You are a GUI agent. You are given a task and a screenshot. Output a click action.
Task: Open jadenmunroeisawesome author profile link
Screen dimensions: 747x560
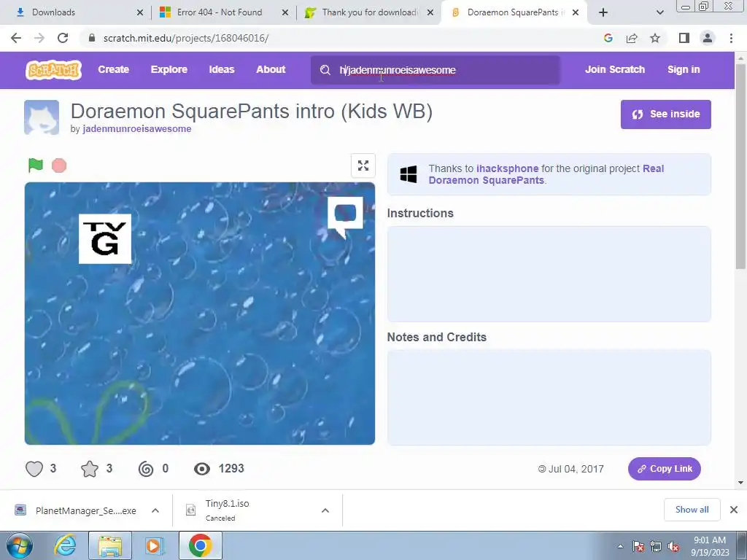[136, 128]
